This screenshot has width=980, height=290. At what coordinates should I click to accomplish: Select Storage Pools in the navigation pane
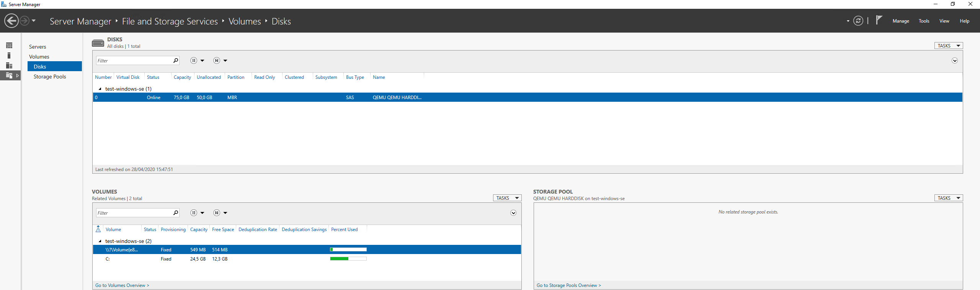[50, 77]
